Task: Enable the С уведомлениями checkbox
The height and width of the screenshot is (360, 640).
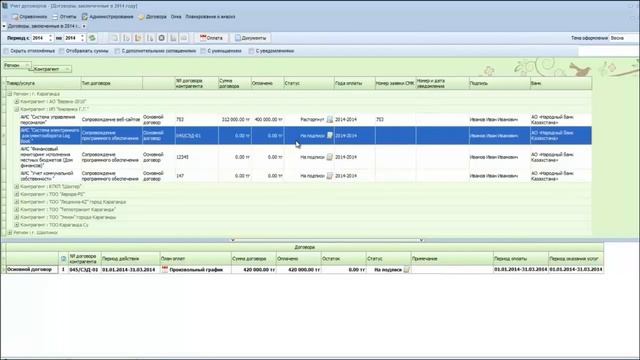Action: pyautogui.click(x=251, y=51)
